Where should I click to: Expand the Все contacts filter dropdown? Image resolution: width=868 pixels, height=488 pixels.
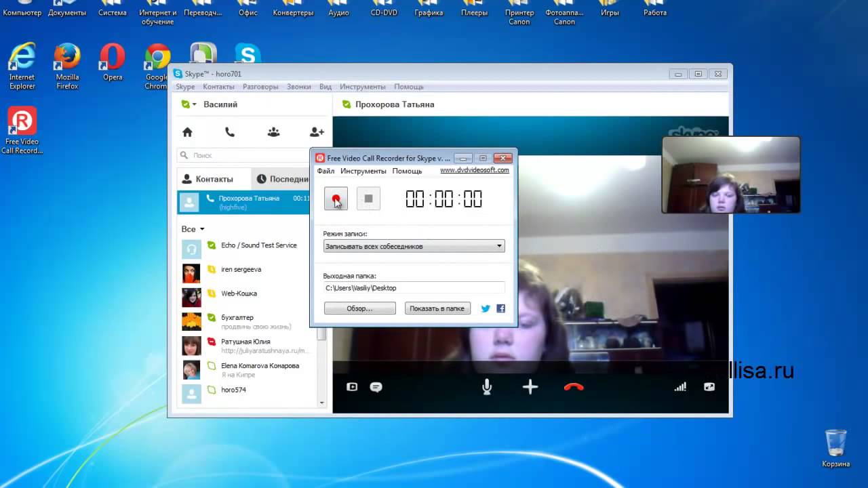click(193, 229)
